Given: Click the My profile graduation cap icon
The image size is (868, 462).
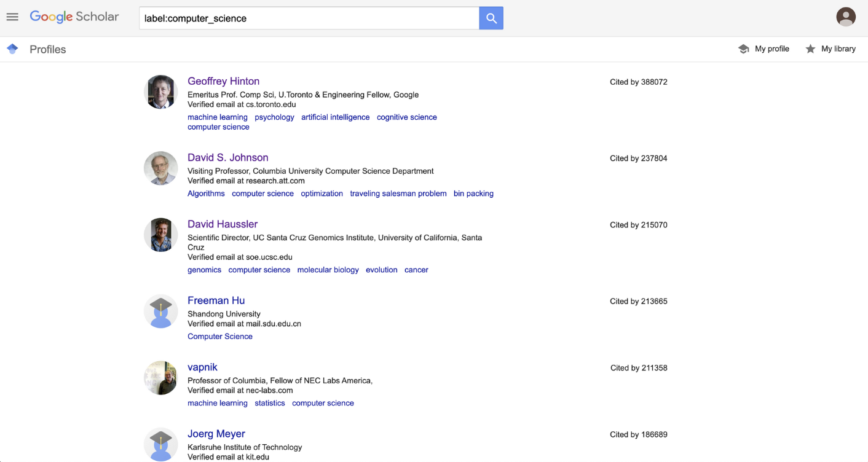Looking at the screenshot, I should tap(743, 49).
